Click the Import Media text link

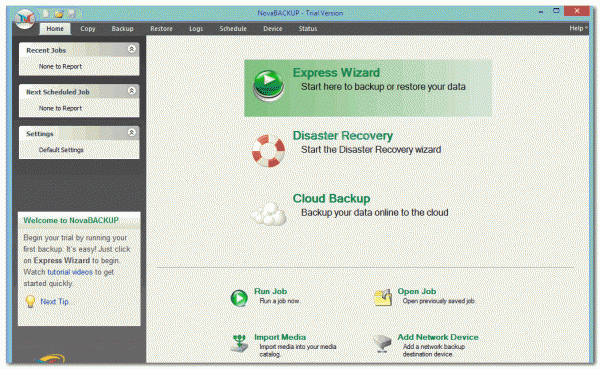click(280, 337)
